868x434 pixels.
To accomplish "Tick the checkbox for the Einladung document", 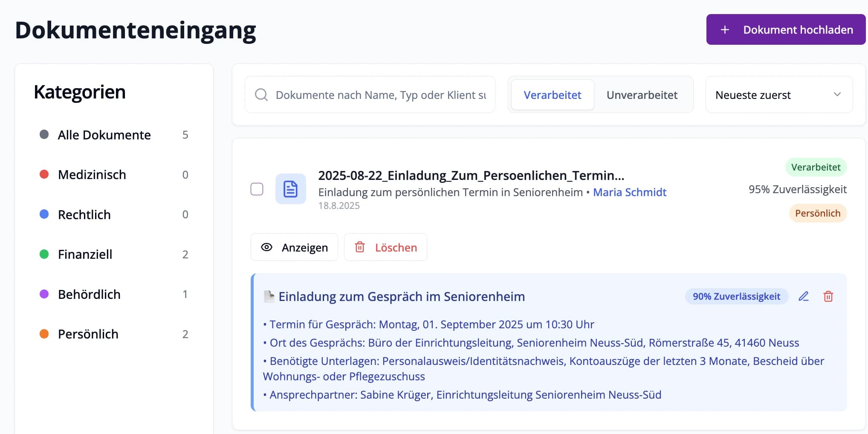I will pyautogui.click(x=257, y=189).
